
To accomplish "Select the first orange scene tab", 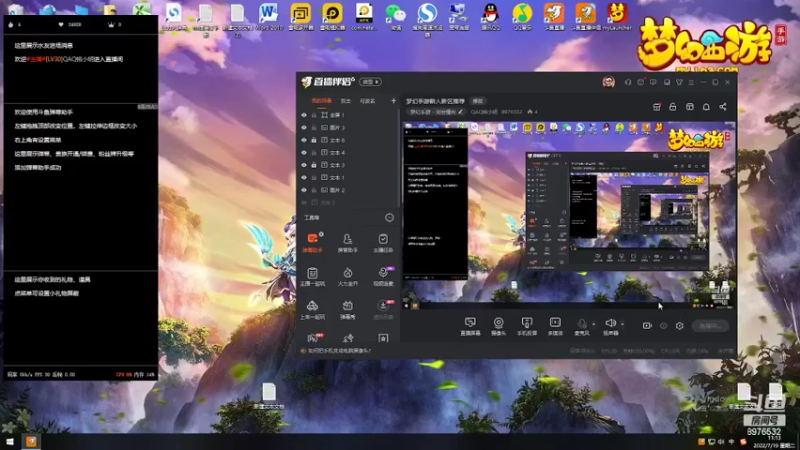I will click(x=321, y=101).
